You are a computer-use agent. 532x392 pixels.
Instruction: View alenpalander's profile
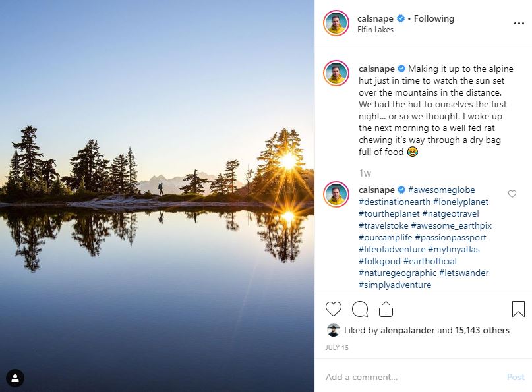click(407, 330)
